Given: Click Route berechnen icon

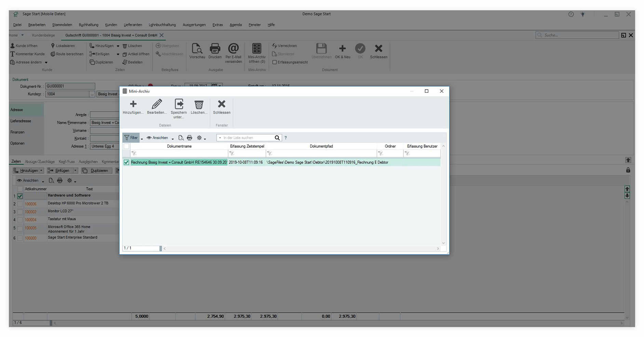Looking at the screenshot, I should (53, 54).
